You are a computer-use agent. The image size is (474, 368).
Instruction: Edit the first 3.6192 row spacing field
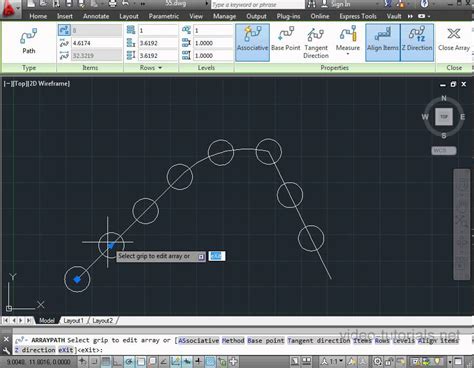tap(158, 43)
